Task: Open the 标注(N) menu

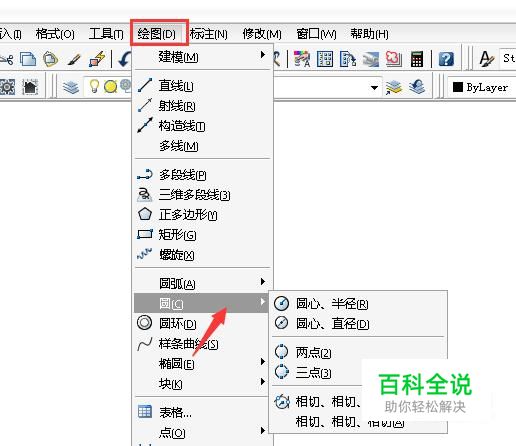Action: click(209, 34)
